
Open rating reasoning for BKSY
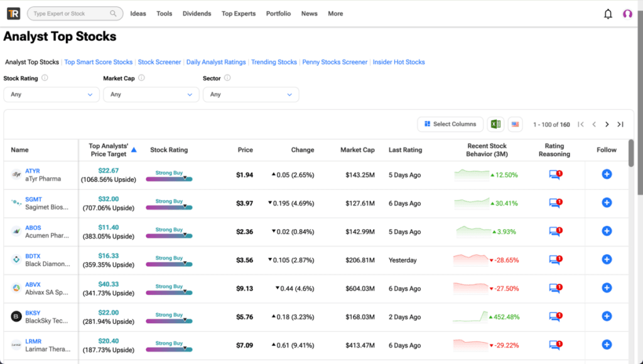pos(555,317)
